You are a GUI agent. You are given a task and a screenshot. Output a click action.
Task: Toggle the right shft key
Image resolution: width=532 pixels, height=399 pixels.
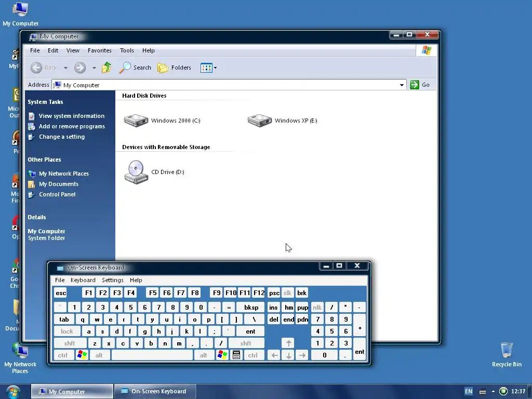click(246, 343)
